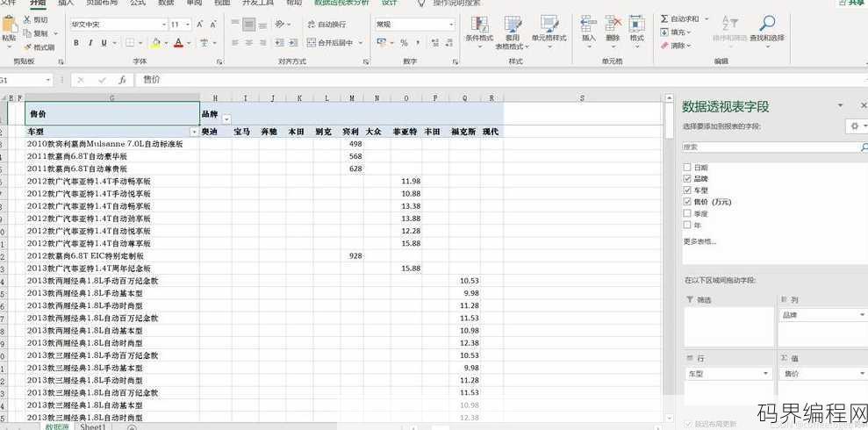Image resolution: width=868 pixels, height=430 pixels.
Task: Select cell 2010款宾利慕尚Mulsanne 7.0L自动标准版
Action: [111, 144]
